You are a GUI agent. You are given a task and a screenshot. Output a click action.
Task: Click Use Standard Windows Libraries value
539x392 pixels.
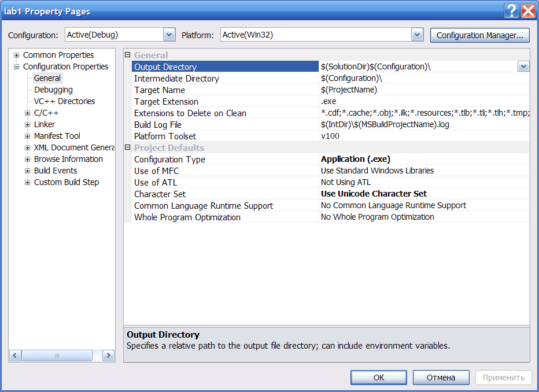(424, 171)
